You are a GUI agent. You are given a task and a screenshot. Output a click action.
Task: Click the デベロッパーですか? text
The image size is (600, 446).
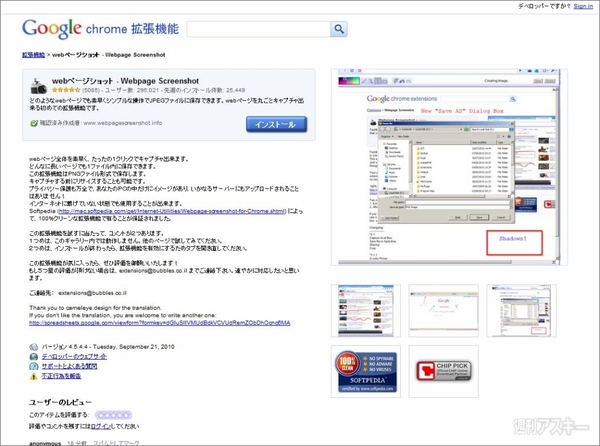[x=544, y=6]
